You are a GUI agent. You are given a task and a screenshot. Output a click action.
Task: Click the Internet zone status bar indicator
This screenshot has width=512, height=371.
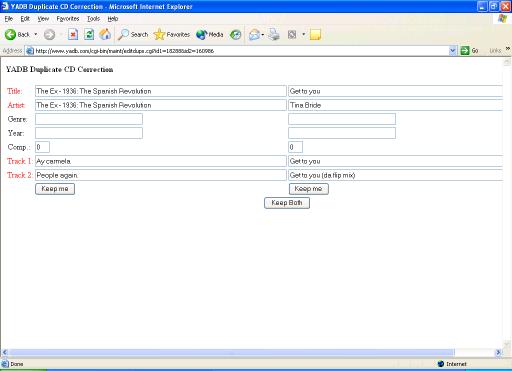tap(452, 364)
